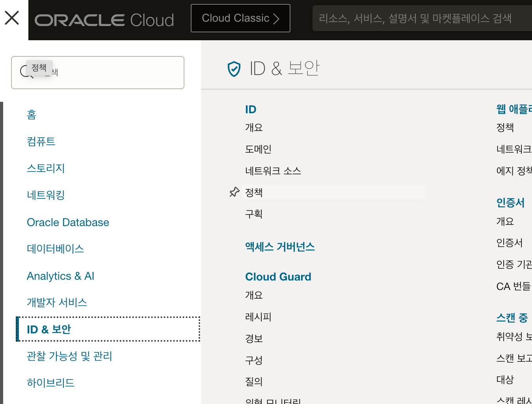Open Analytics & AI category
The image size is (532, 404).
[x=60, y=276]
